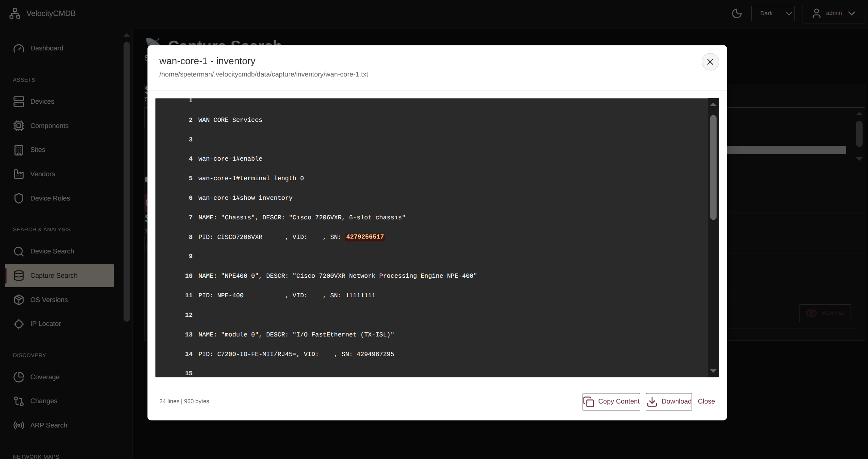Click the Vendors factory icon

19,174
